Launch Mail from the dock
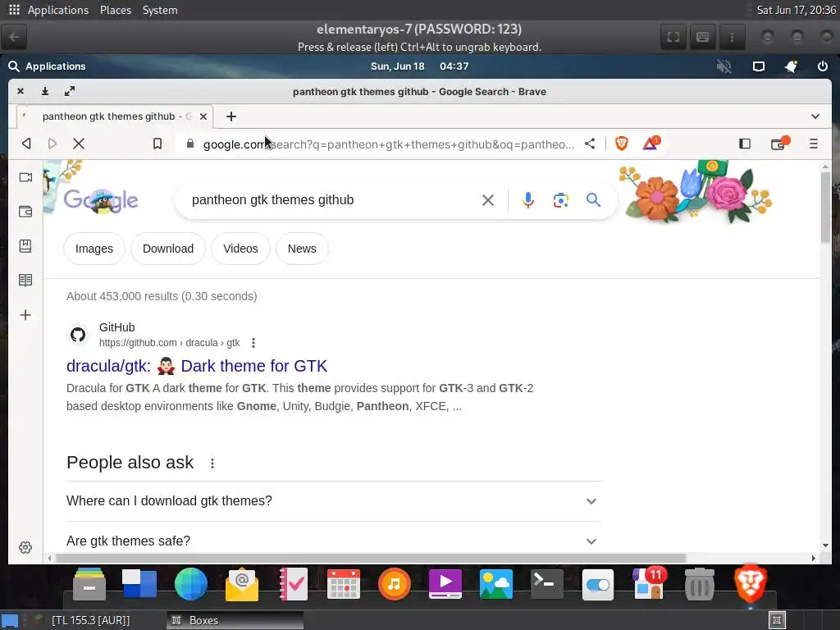Image resolution: width=840 pixels, height=630 pixels. (242, 584)
